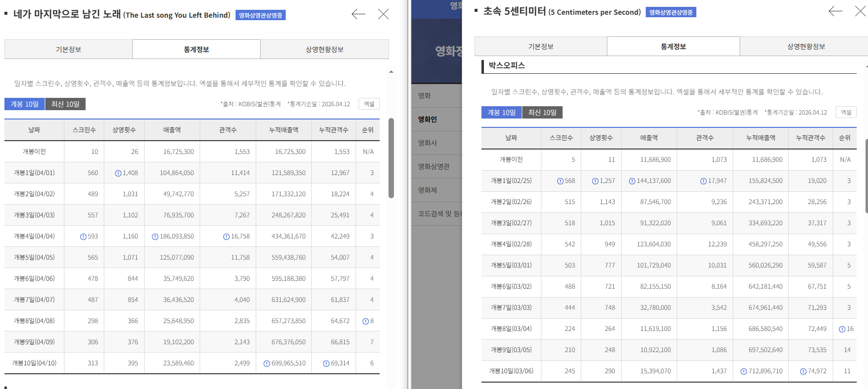Click the peak marker icon beside 593 screens
868x389 pixels.
83,237
